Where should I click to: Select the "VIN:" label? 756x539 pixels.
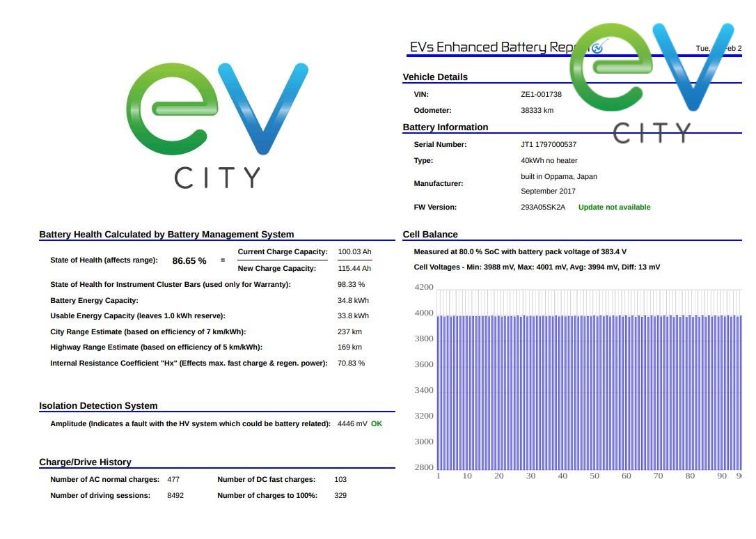pyautogui.click(x=421, y=95)
